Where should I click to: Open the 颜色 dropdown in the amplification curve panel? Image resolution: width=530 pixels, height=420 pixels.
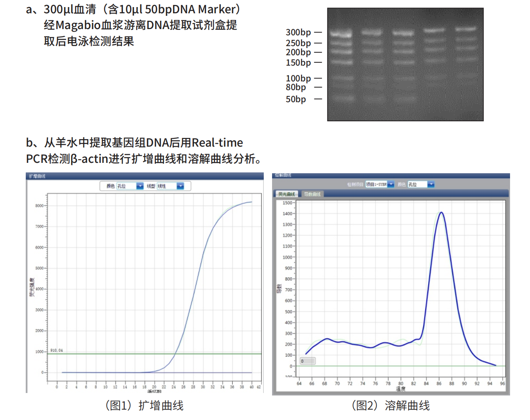(x=140, y=186)
